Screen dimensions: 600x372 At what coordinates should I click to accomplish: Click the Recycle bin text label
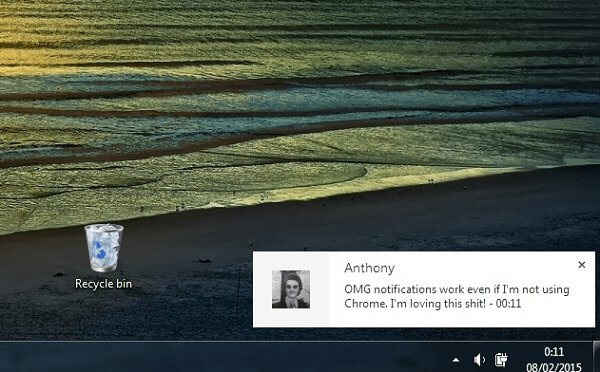pos(103,284)
